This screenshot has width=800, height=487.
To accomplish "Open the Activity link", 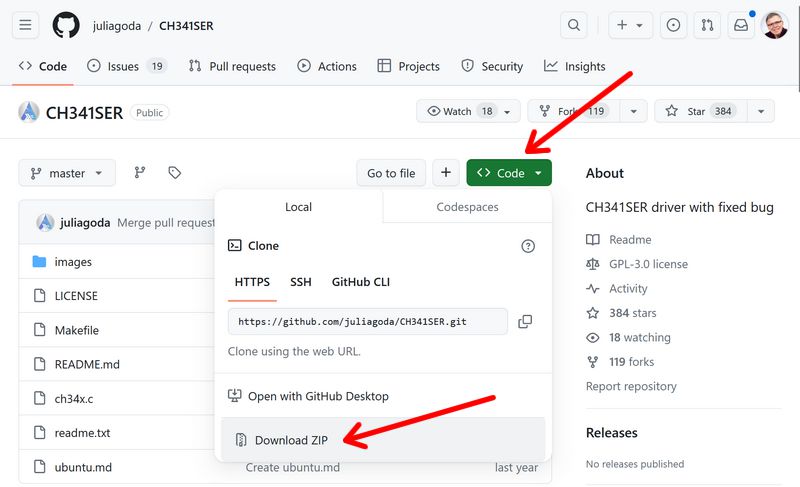I will tap(628, 289).
